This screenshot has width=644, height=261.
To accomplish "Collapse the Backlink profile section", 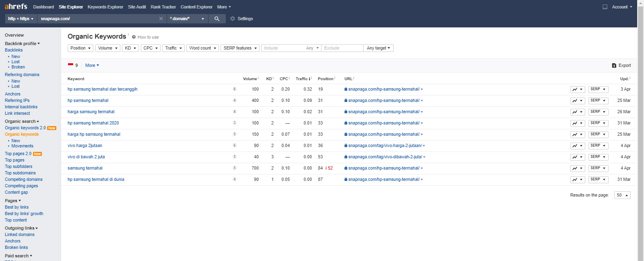I will tap(23, 43).
